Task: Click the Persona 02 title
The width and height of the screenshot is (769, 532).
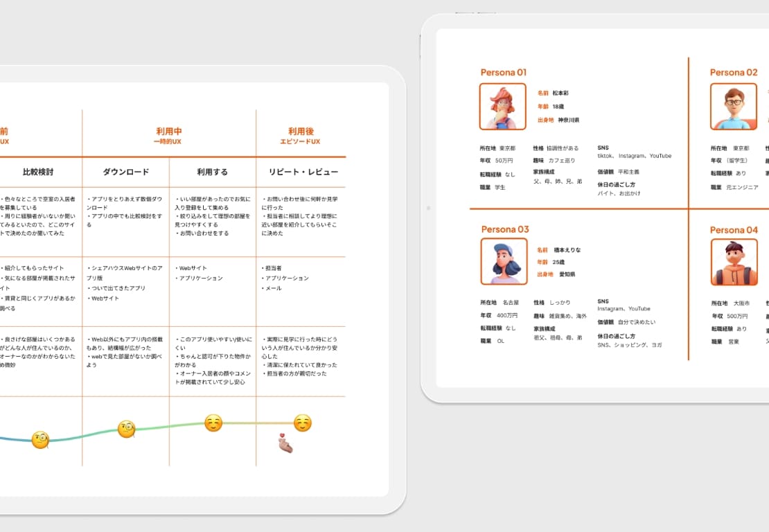Action: [x=733, y=72]
